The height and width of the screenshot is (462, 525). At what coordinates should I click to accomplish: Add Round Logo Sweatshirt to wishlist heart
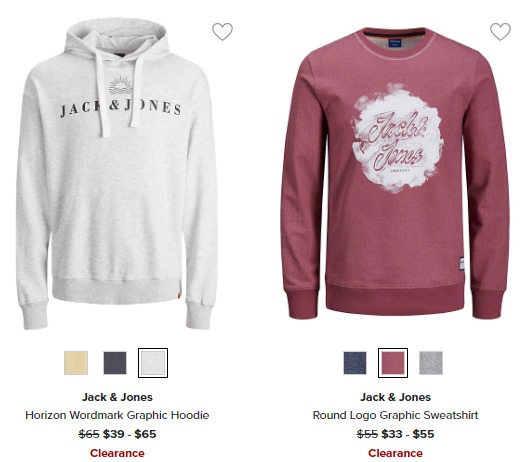pos(500,32)
